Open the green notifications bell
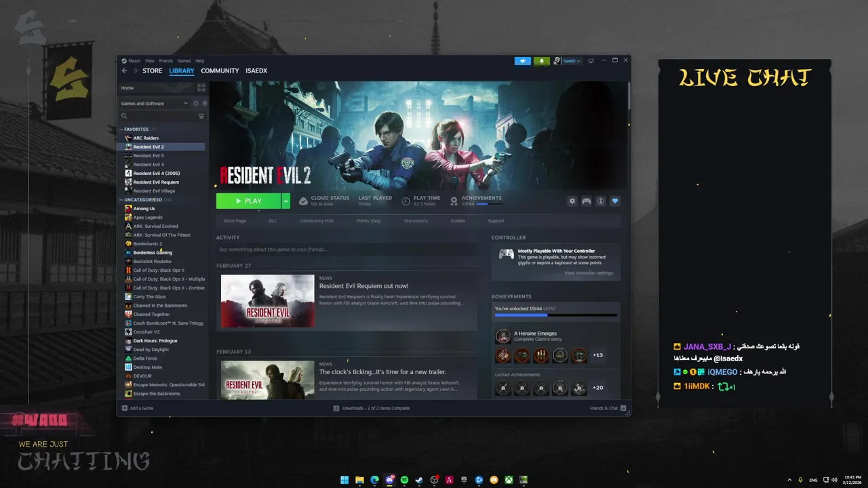 tap(541, 61)
